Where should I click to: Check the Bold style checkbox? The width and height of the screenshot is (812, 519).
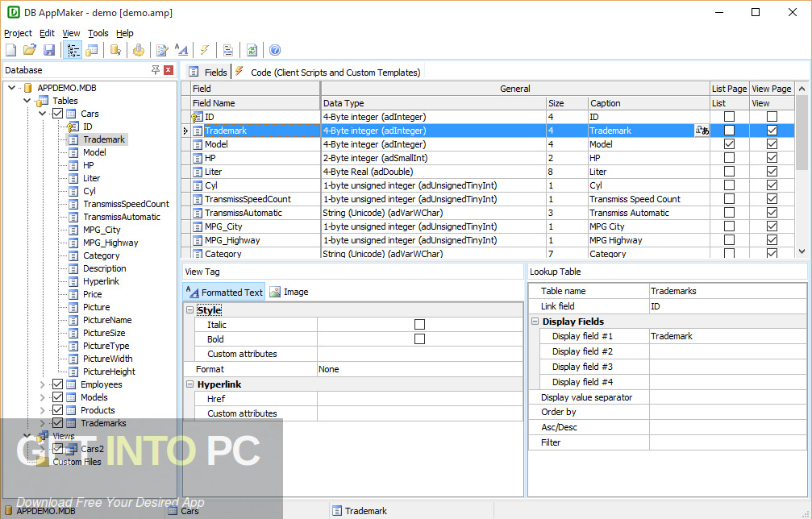pos(419,339)
